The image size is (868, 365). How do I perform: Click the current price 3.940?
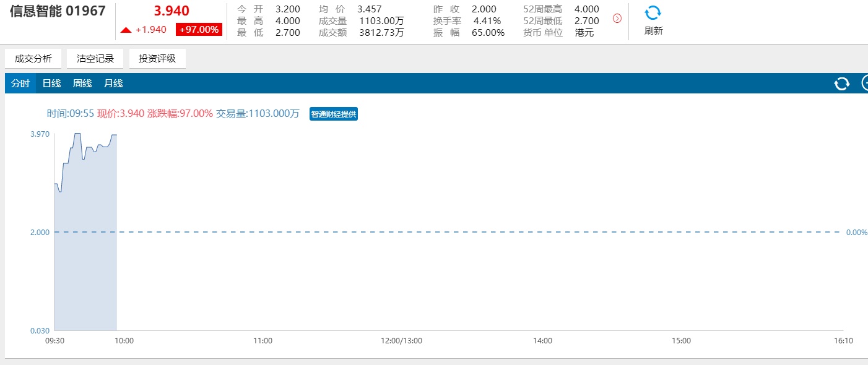tap(171, 11)
